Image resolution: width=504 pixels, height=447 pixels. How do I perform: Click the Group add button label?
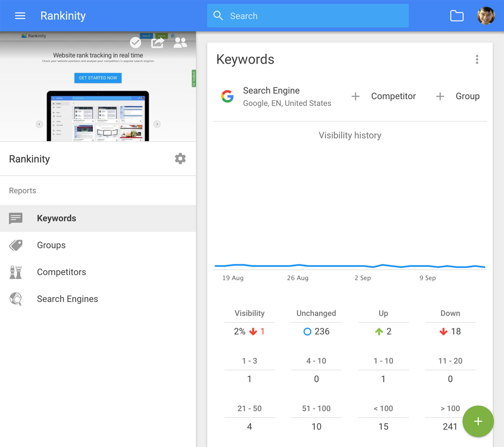468,96
